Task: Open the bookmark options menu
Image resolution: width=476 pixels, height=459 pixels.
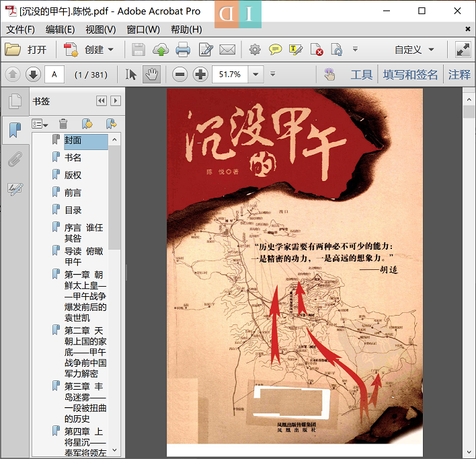Action: [x=40, y=124]
